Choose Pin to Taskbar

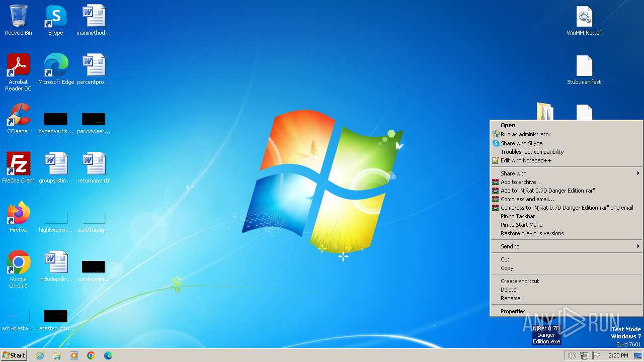point(566,216)
